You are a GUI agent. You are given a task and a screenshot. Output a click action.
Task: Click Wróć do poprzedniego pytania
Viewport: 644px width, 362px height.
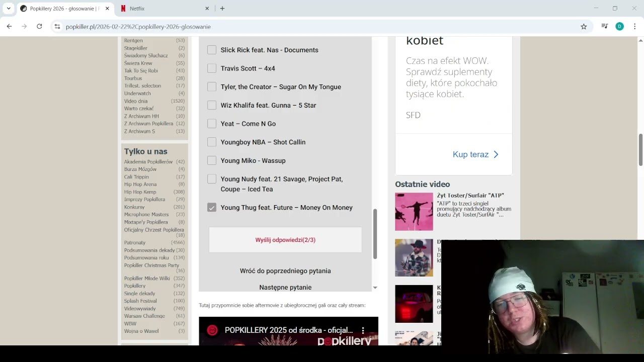click(x=285, y=271)
